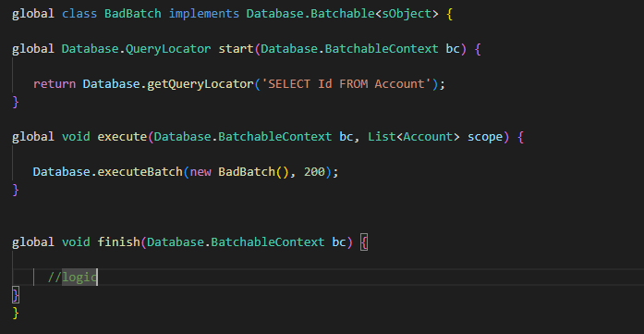Click the 'execute' method name

pos(122,137)
